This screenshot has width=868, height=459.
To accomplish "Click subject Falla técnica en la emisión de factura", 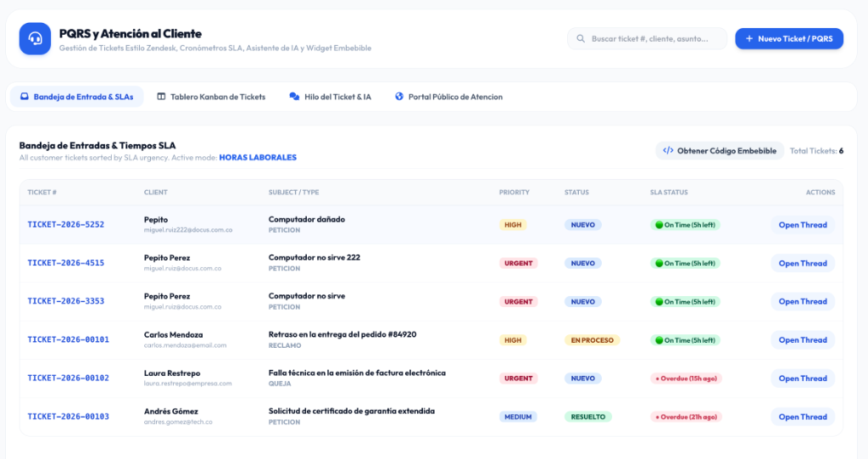I will pyautogui.click(x=357, y=373).
